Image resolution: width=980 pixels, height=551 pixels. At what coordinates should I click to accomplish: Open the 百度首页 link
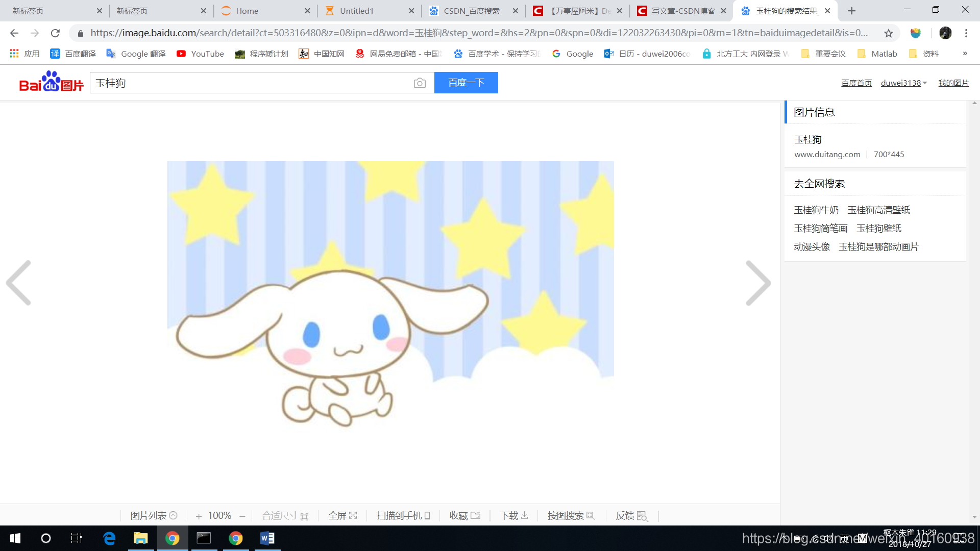(x=856, y=83)
